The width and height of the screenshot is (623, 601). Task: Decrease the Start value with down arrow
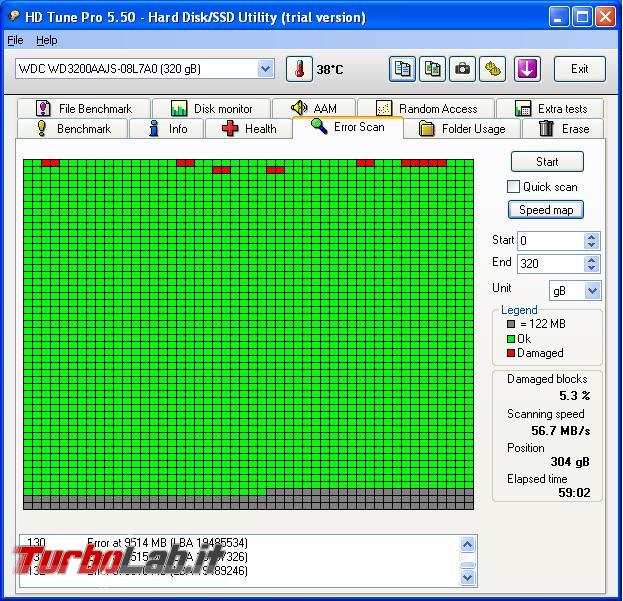pyautogui.click(x=591, y=245)
